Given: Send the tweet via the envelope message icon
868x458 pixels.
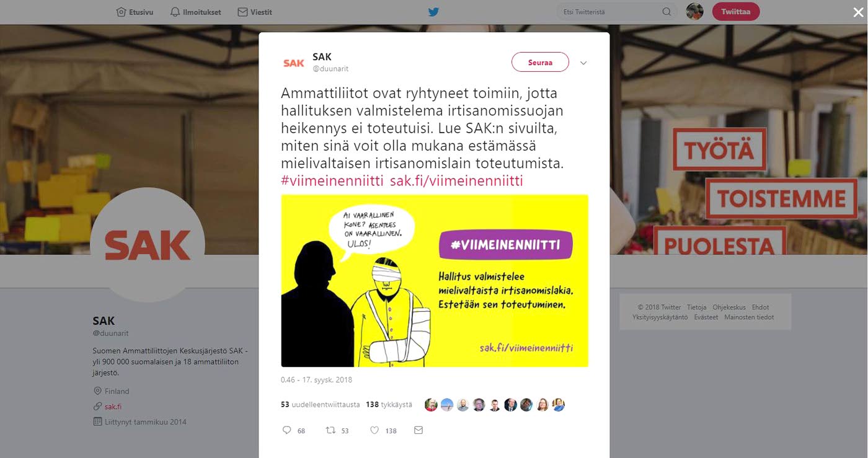Looking at the screenshot, I should point(418,430).
